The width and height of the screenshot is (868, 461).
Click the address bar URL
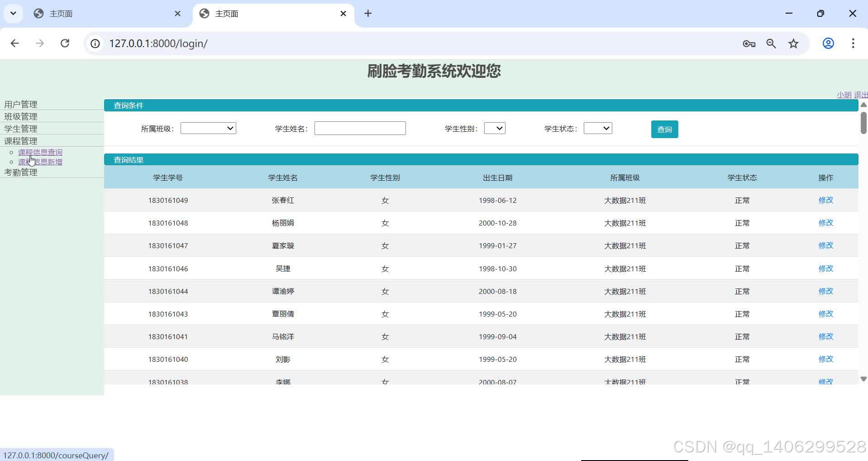pos(158,43)
